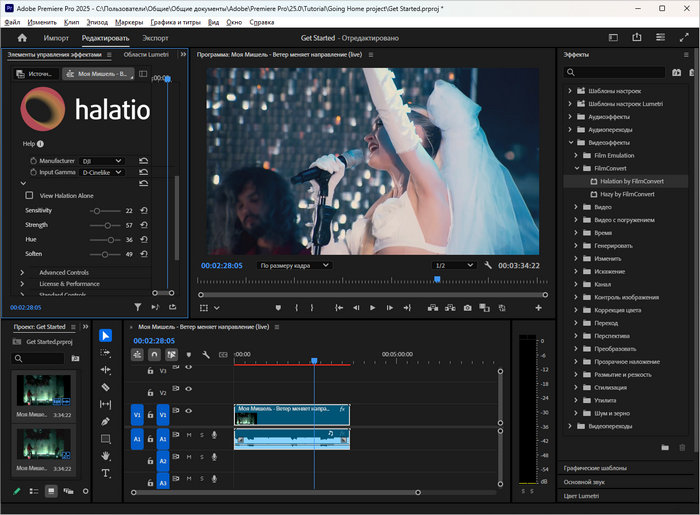Click the Lift button in Program monitor
Viewport: 700px width, 515px height.
[x=433, y=308]
